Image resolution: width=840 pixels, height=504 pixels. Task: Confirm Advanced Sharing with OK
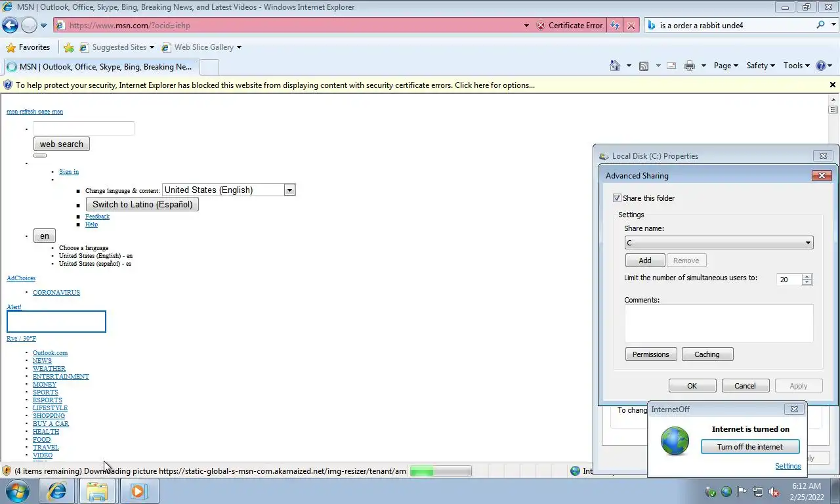click(692, 386)
